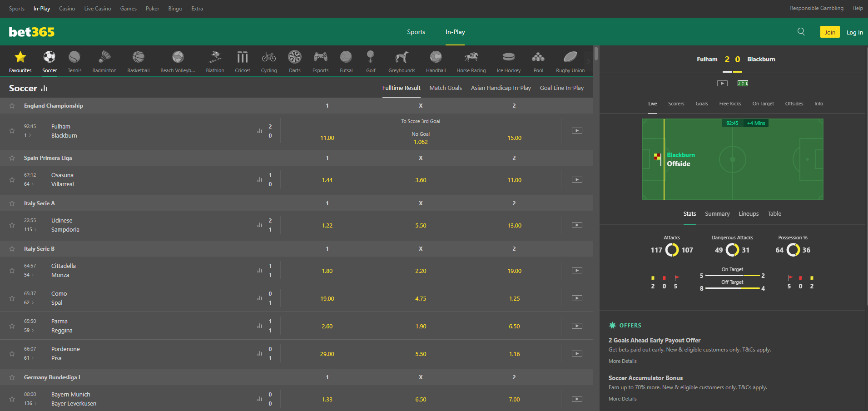Open stats chart icon next to Soccer heading

(44, 89)
